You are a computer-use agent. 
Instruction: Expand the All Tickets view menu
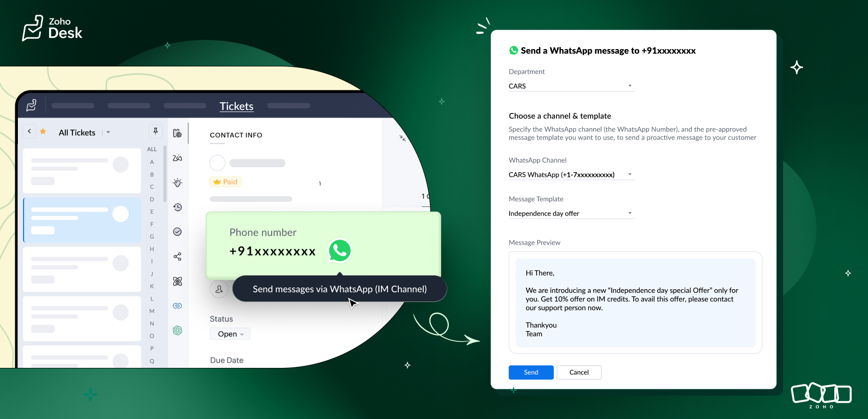(x=108, y=132)
